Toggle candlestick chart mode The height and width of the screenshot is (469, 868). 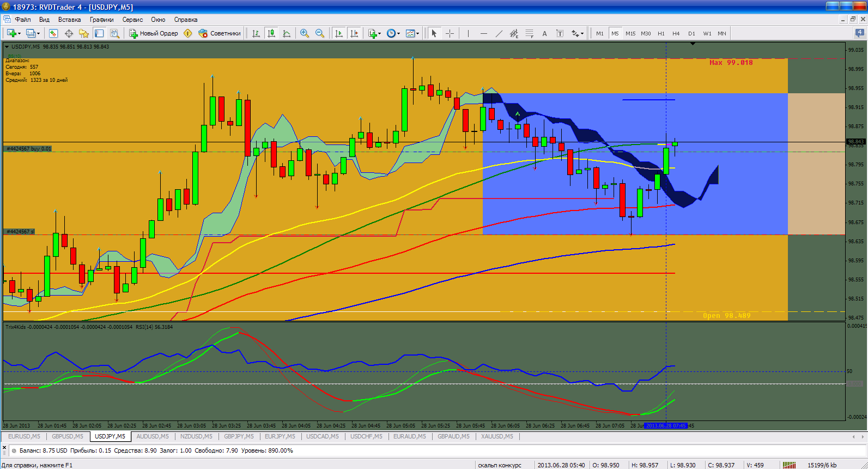coord(271,33)
